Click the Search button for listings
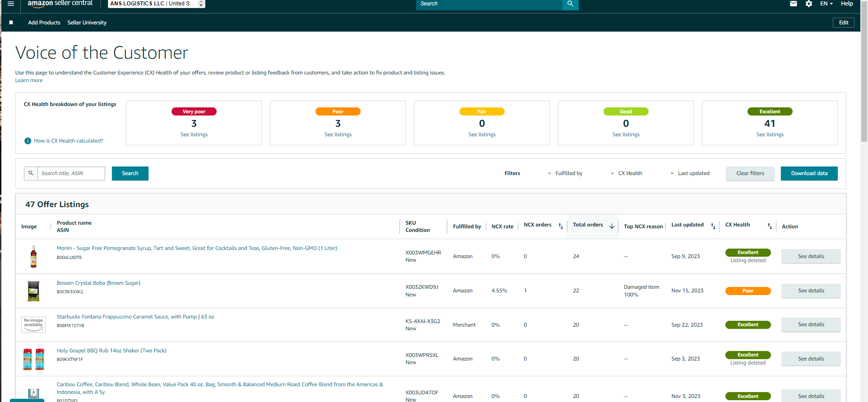 click(x=130, y=173)
